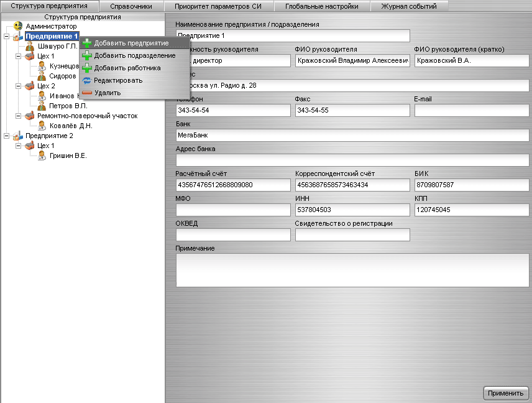Click the worker icon beside Сидоров
The image size is (532, 403).
pos(42,76)
